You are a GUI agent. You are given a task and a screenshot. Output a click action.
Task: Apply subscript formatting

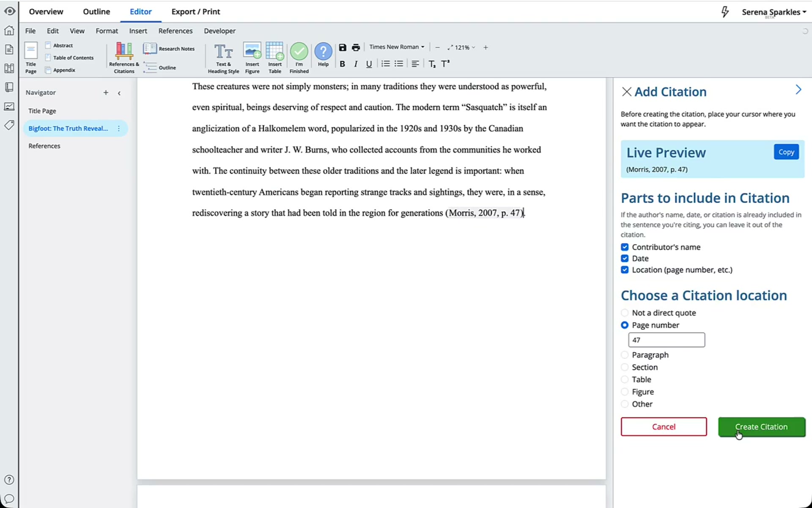tap(432, 64)
